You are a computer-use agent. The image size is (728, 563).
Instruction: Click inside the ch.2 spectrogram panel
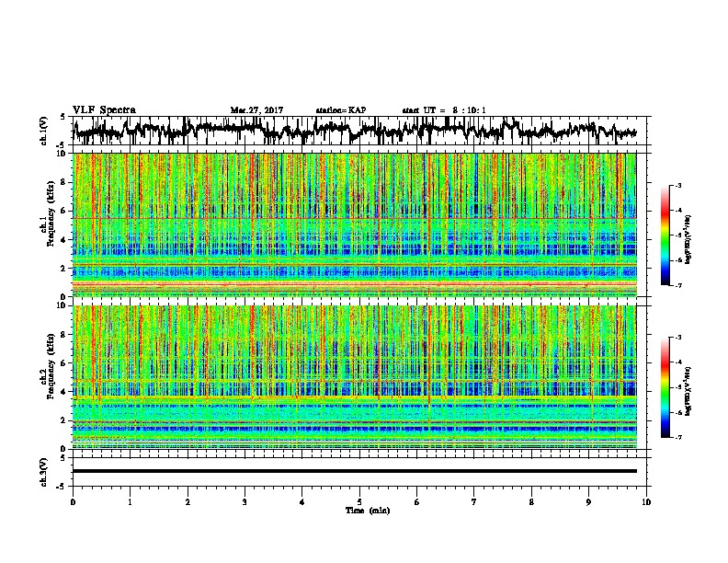pyautogui.click(x=354, y=377)
